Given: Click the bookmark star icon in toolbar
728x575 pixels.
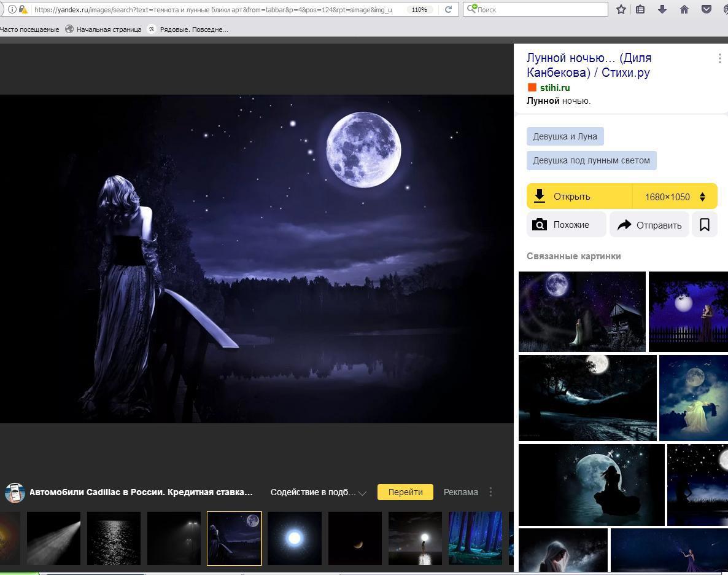Looking at the screenshot, I should [x=621, y=9].
